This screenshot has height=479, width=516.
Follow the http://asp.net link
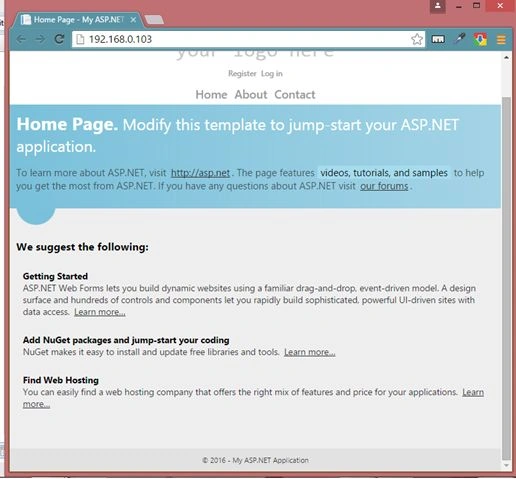[200, 173]
